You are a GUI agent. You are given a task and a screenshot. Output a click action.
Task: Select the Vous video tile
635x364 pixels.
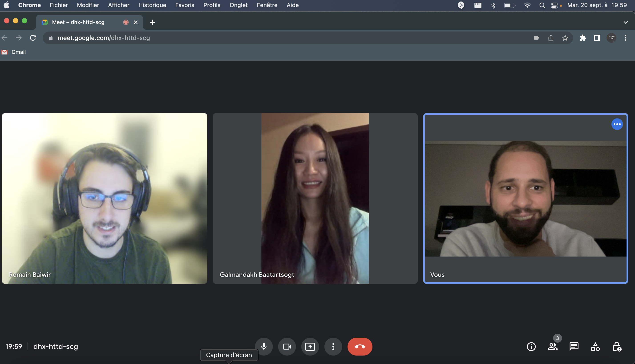[x=526, y=198]
